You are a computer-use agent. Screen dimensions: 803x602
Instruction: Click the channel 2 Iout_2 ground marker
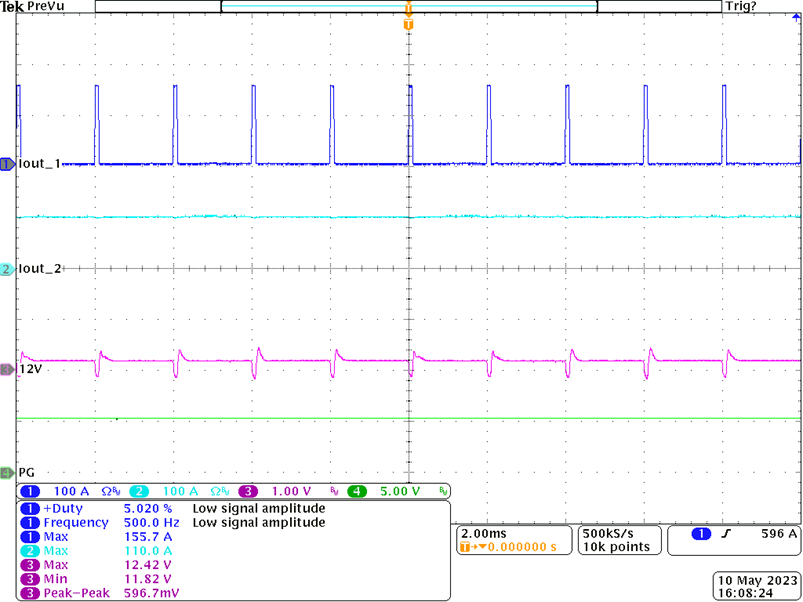click(x=8, y=269)
